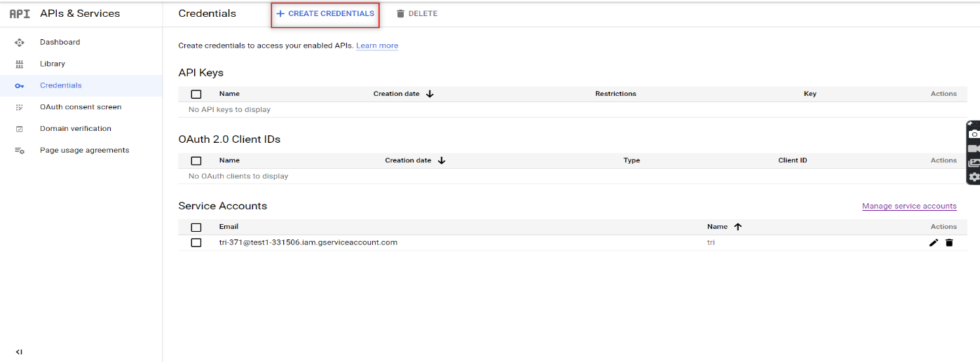Viewport: 980px width, 362px height.
Task: Click the Restrictions column header
Action: pos(615,94)
